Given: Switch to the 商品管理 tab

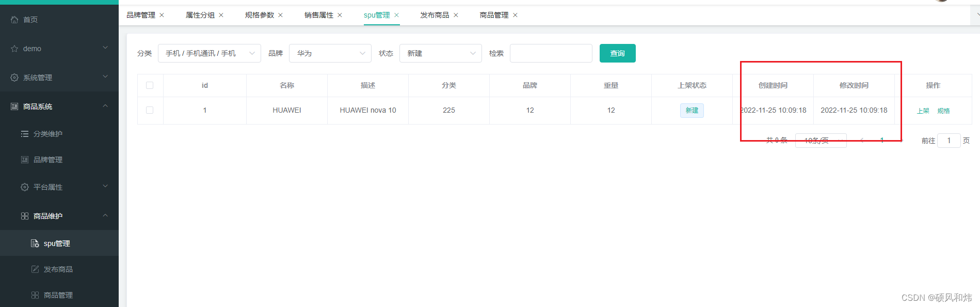Looking at the screenshot, I should pyautogui.click(x=494, y=15).
